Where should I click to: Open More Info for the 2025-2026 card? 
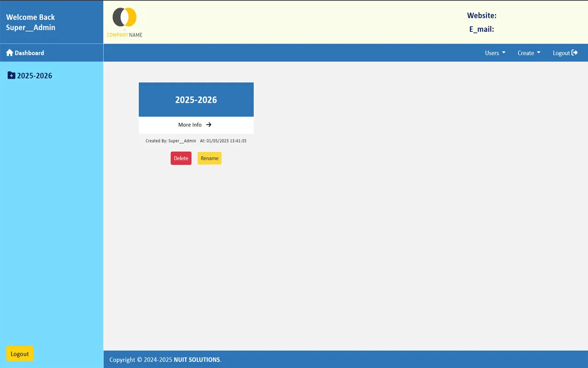(190, 125)
